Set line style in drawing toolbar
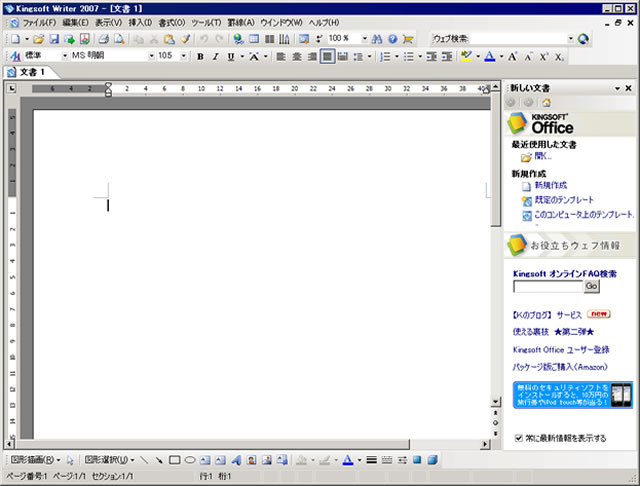This screenshot has height=486, width=640. pos(371,460)
